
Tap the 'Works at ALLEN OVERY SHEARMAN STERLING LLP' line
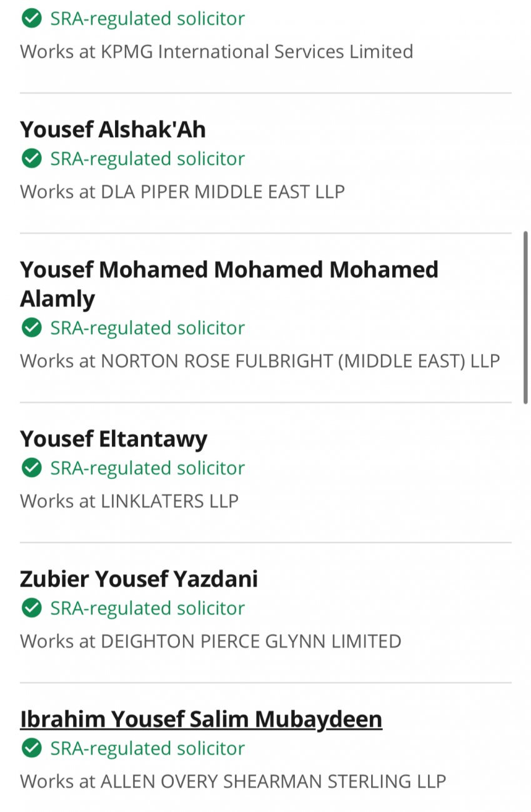coord(232,781)
